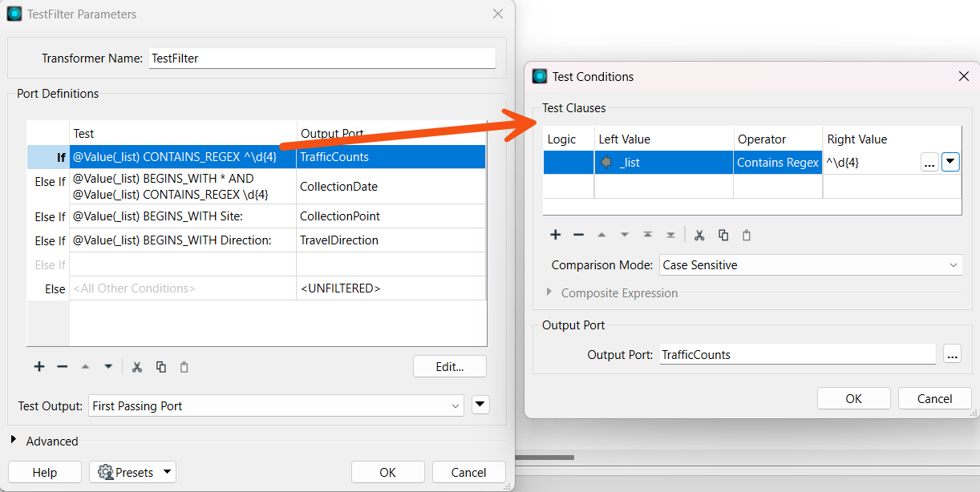Image resolution: width=980 pixels, height=492 pixels.
Task: Add a new clause in Test Conditions
Action: pyautogui.click(x=555, y=235)
